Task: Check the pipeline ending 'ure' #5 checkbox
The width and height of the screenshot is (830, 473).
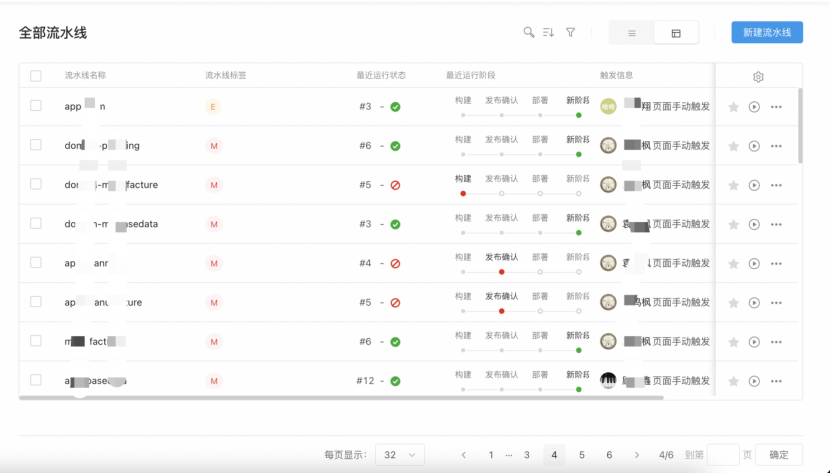Action: tap(35, 302)
